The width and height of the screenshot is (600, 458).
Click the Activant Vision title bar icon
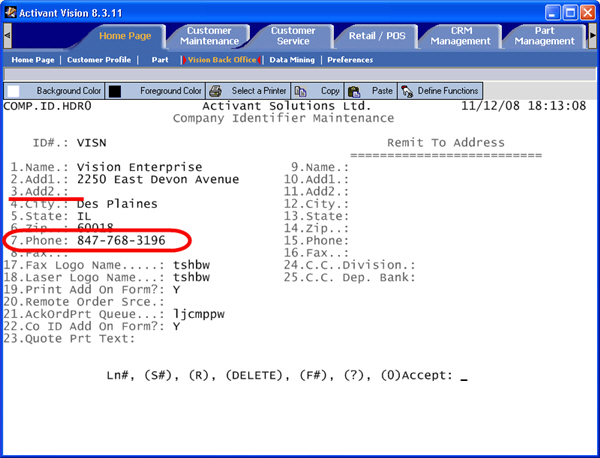pos(10,12)
